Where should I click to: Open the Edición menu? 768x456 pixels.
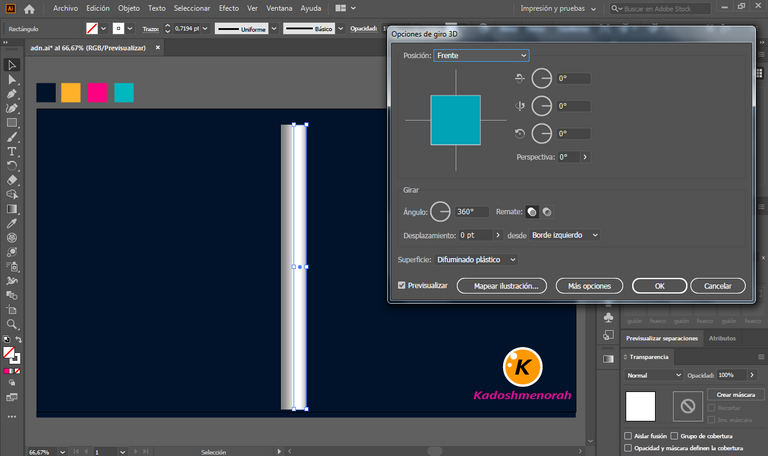98,8
